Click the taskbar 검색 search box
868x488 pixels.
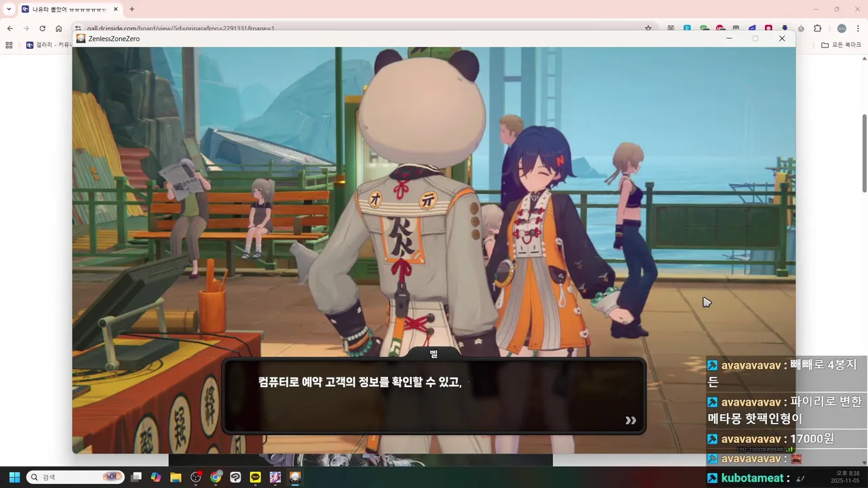[75, 477]
